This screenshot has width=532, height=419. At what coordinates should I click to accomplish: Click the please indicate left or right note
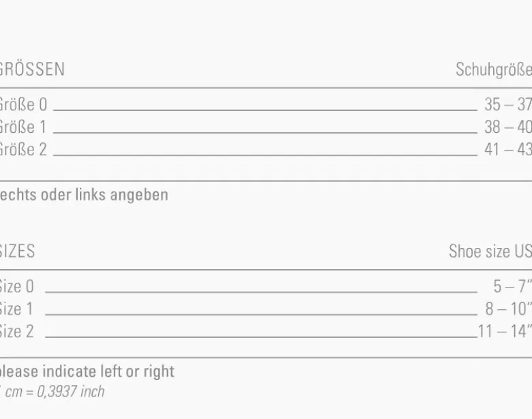coord(87,371)
